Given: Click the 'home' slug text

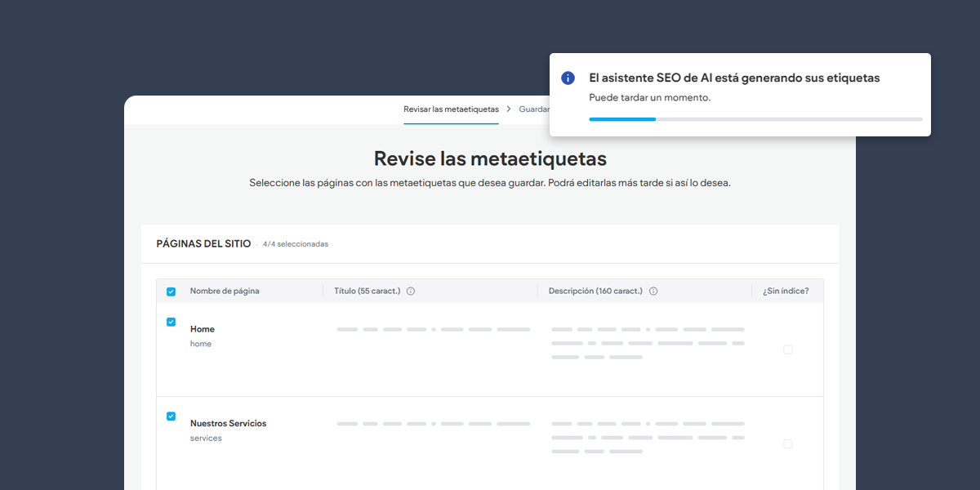Looking at the screenshot, I should [x=201, y=344].
